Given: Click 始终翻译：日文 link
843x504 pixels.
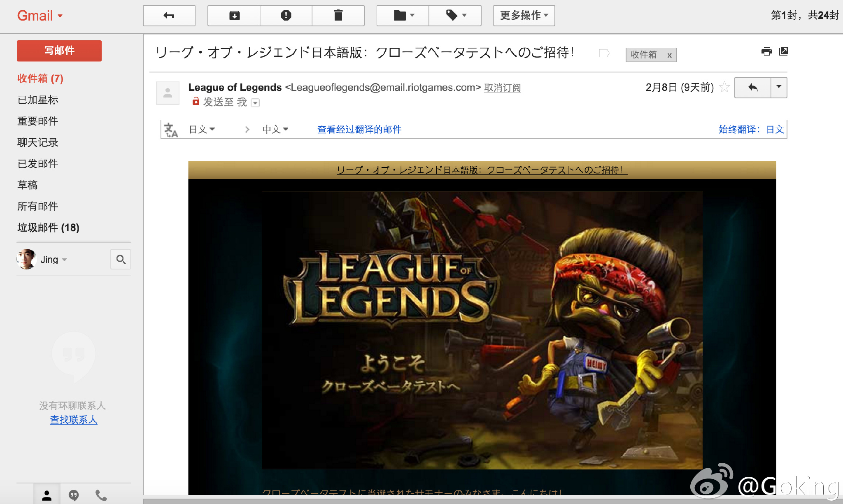Looking at the screenshot, I should [x=751, y=130].
